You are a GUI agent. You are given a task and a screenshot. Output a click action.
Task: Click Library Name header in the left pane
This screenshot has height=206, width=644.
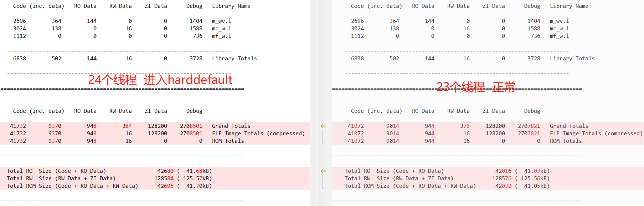click(x=231, y=6)
